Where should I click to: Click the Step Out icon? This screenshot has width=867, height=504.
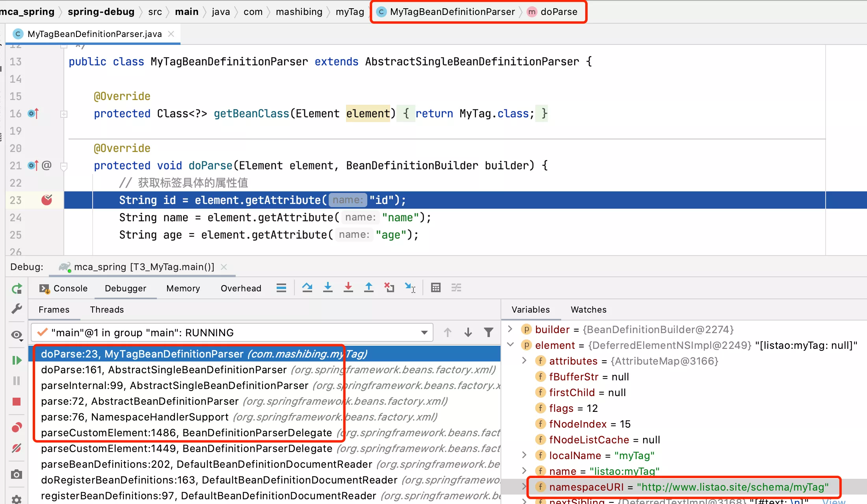click(x=368, y=288)
